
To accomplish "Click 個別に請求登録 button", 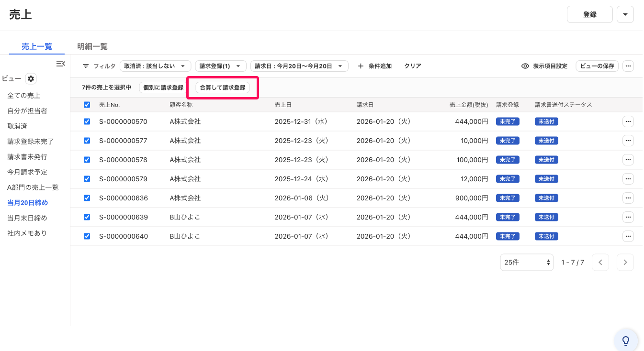I will pyautogui.click(x=163, y=88).
